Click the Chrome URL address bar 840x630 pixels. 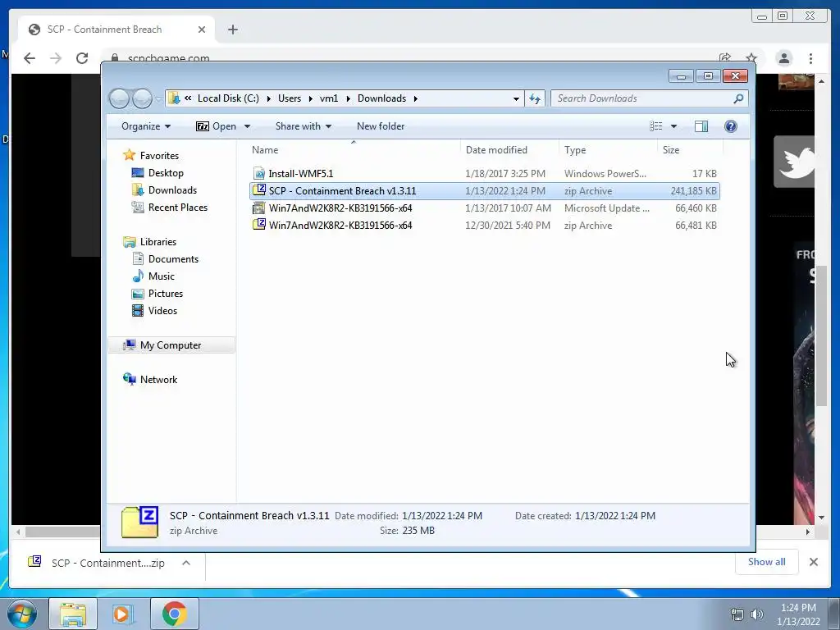pos(168,58)
